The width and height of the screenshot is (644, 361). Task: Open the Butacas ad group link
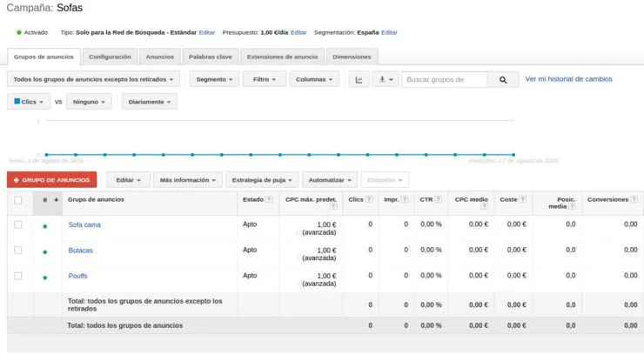click(80, 251)
